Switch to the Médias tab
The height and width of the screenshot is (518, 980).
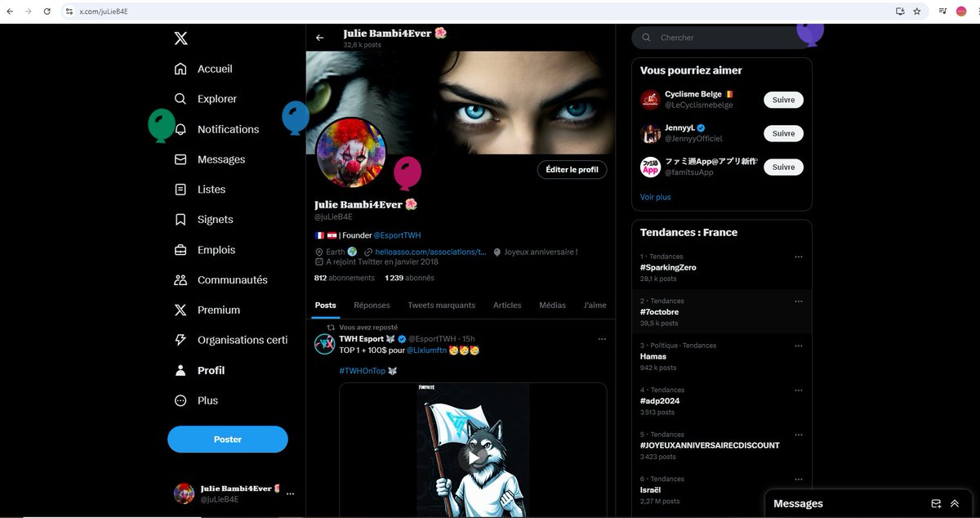pos(552,305)
